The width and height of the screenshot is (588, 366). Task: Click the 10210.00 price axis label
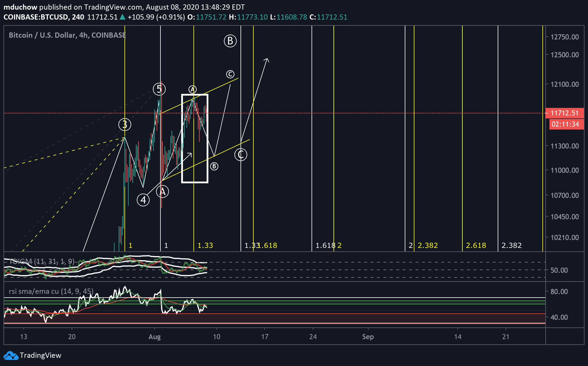coord(564,237)
